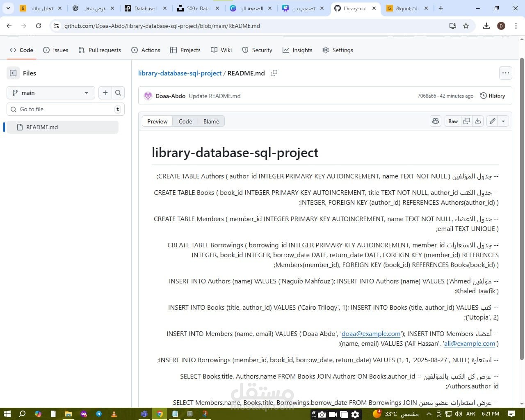Go to the Insights tab
The image size is (525, 420).
coord(297,50)
